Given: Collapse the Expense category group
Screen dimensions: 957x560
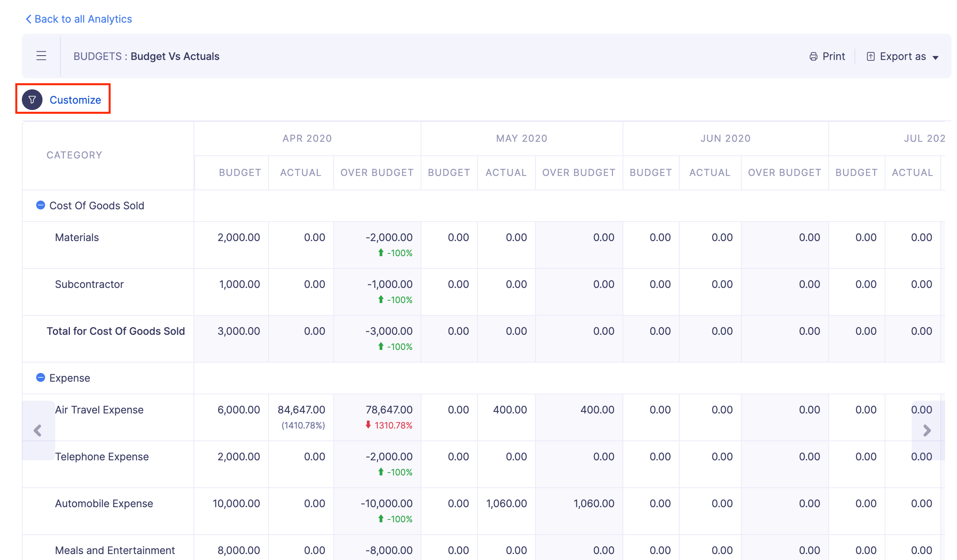Looking at the screenshot, I should click(x=41, y=378).
